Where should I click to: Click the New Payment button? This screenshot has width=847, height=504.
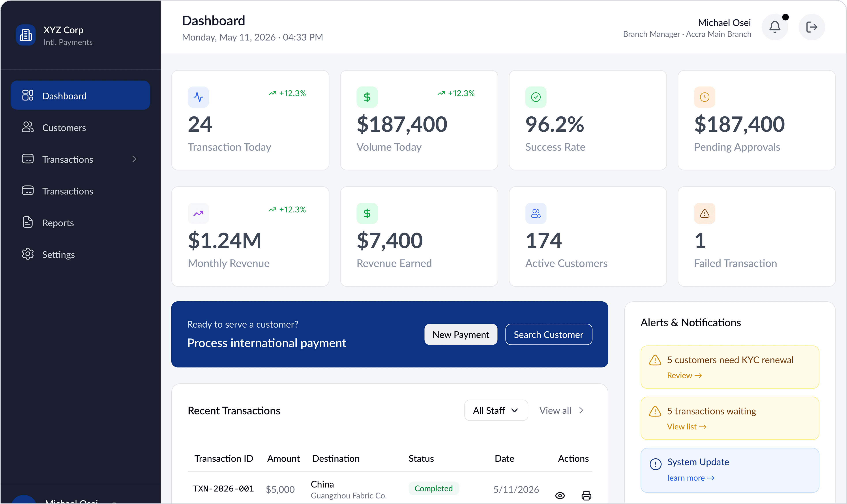(461, 334)
